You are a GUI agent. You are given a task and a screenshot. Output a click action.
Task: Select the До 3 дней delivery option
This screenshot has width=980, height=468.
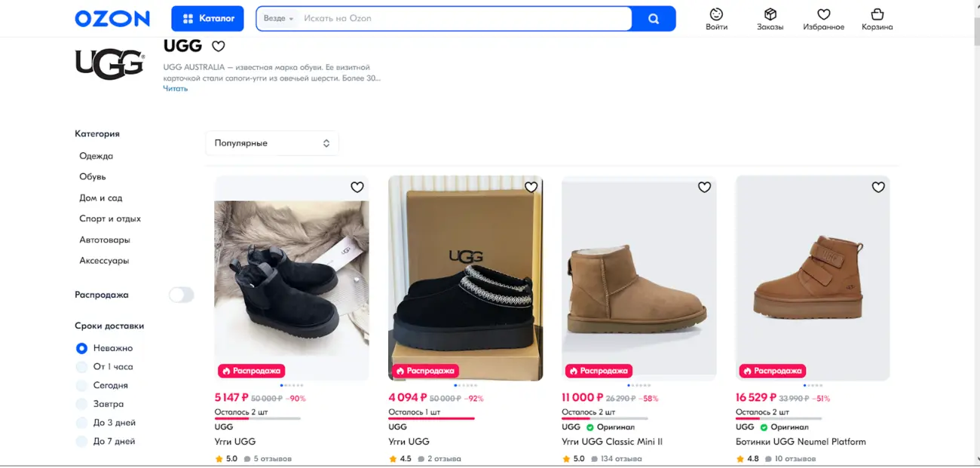tap(82, 423)
